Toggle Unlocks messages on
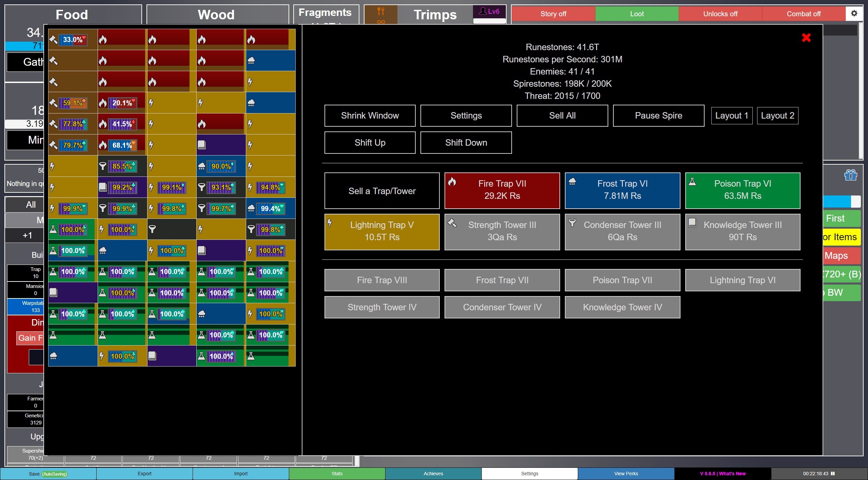The width and height of the screenshot is (868, 480). click(x=720, y=14)
